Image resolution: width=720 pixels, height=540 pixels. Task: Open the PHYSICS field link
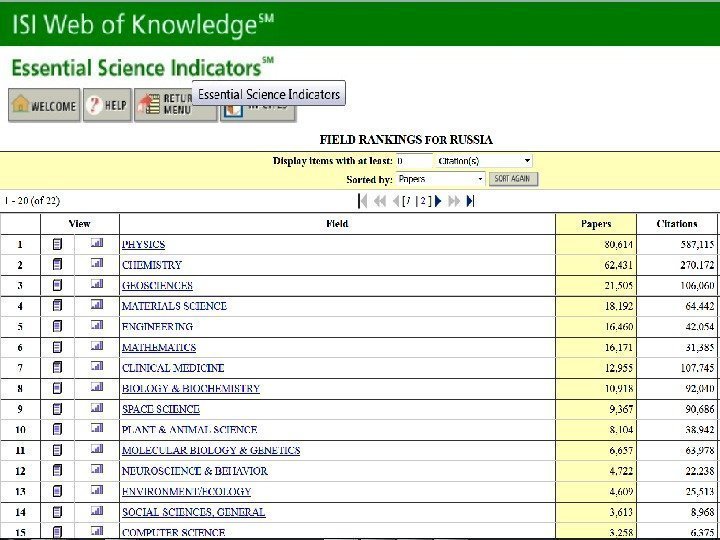[143, 244]
